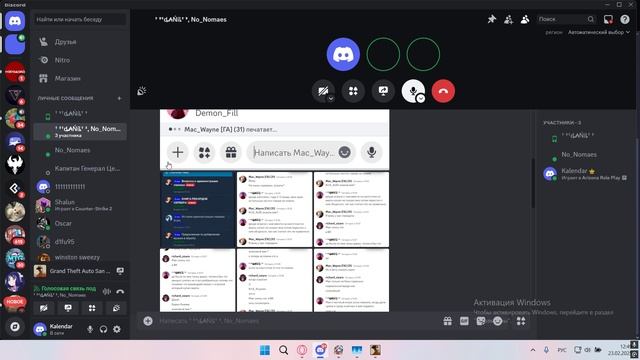Open Windows Start menu
The image size is (640, 360).
[x=264, y=350]
